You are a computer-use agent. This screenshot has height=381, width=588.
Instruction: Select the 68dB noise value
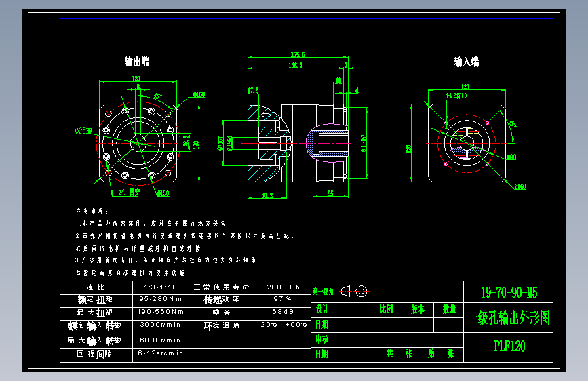[283, 312]
